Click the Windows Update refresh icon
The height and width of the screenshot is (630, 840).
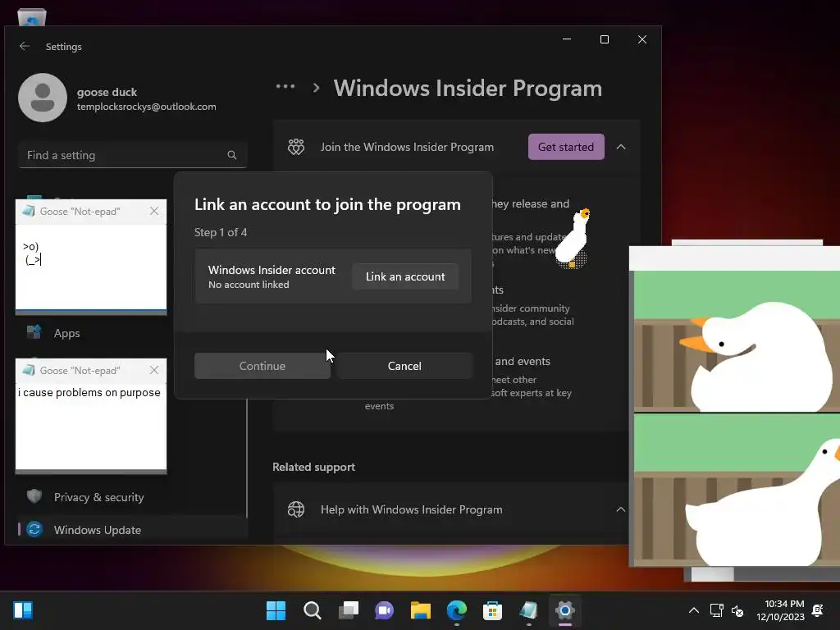click(x=34, y=529)
